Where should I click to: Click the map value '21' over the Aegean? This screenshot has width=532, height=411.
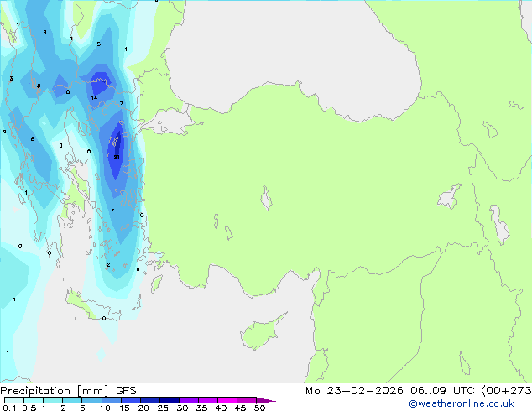[x=117, y=157]
